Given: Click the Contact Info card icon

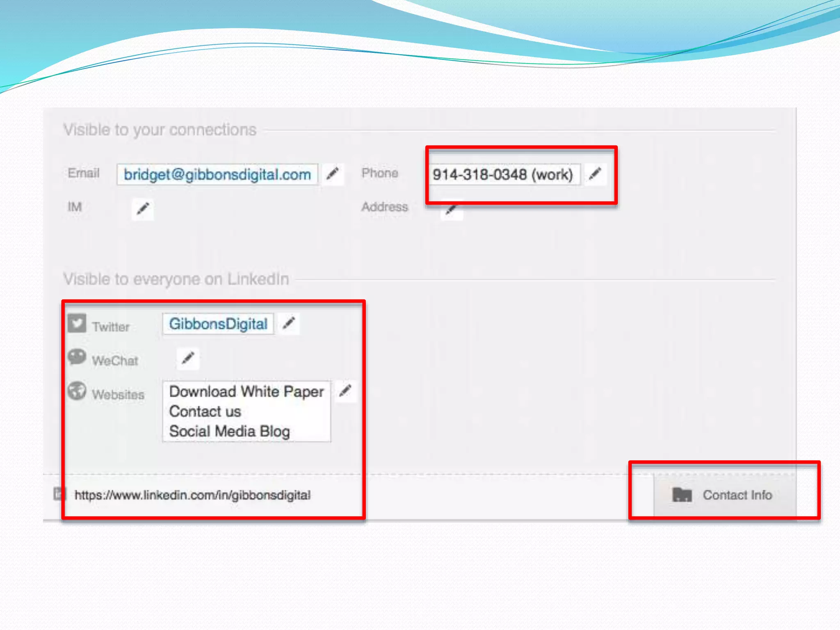Looking at the screenshot, I should pyautogui.click(x=682, y=495).
